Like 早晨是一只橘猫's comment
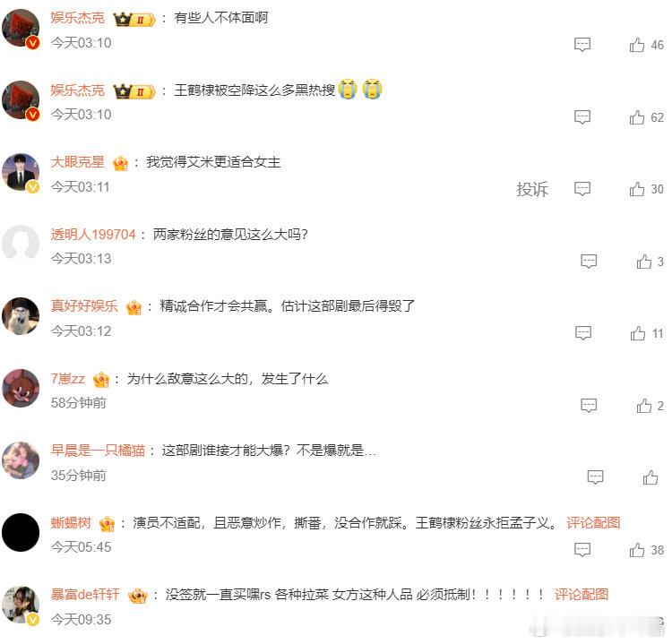The width and height of the screenshot is (672, 644). click(650, 477)
